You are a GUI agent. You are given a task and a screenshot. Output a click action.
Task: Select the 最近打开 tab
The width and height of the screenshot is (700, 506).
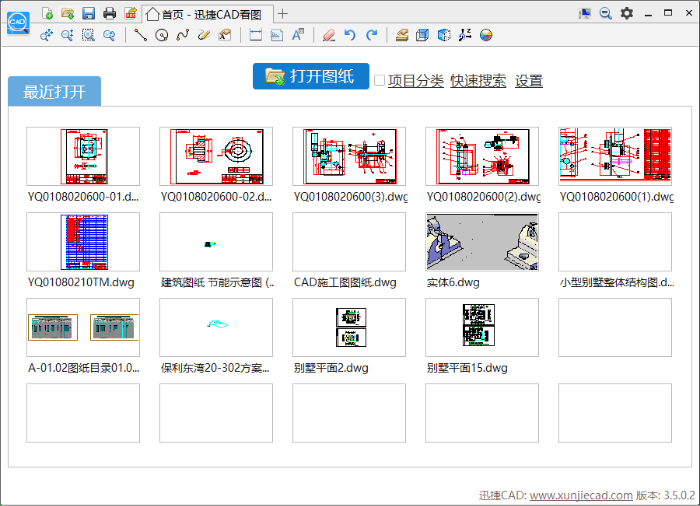pos(54,91)
